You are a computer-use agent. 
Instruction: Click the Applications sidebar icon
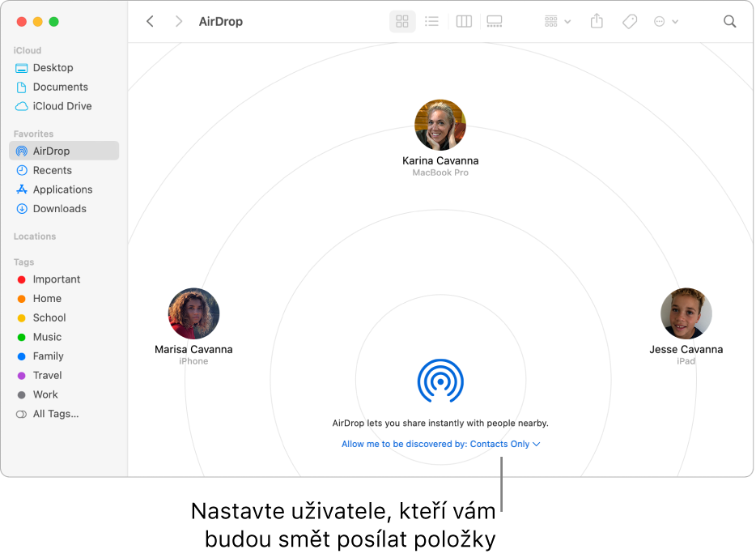click(22, 190)
